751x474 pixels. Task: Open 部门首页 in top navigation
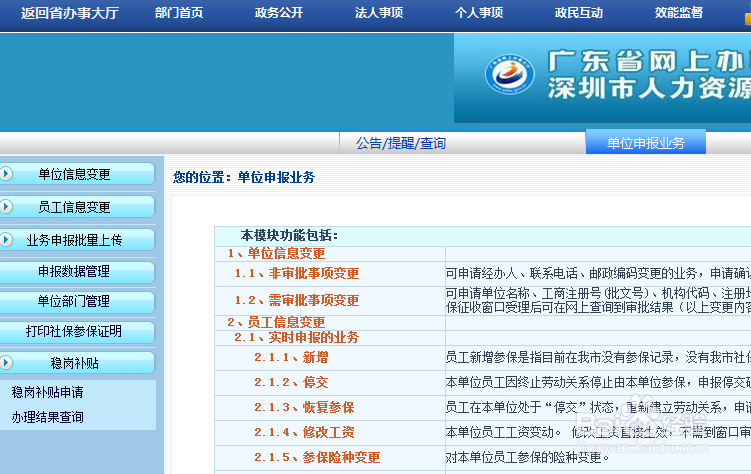(179, 13)
